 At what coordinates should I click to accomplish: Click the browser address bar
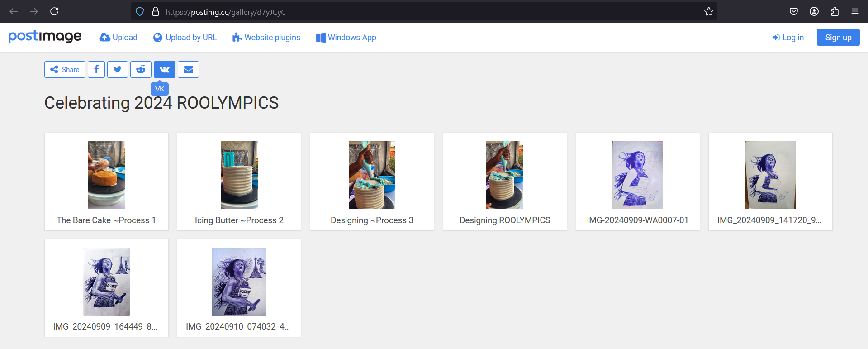(x=407, y=12)
